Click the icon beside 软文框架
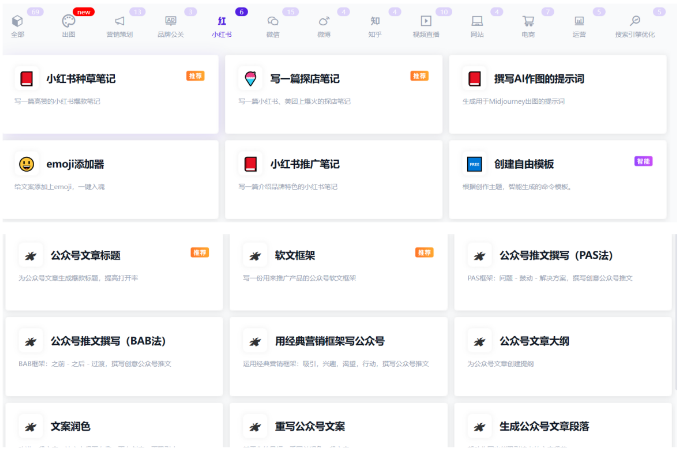Screen dimensions: 679x450 (255, 256)
